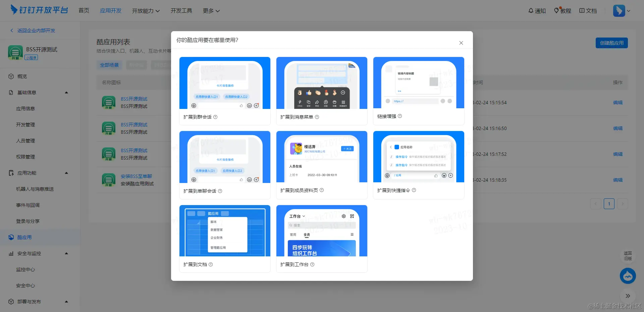644x312 pixels.
Task: Choose the 扩展到工作台 card thumbnail
Action: pos(322,231)
